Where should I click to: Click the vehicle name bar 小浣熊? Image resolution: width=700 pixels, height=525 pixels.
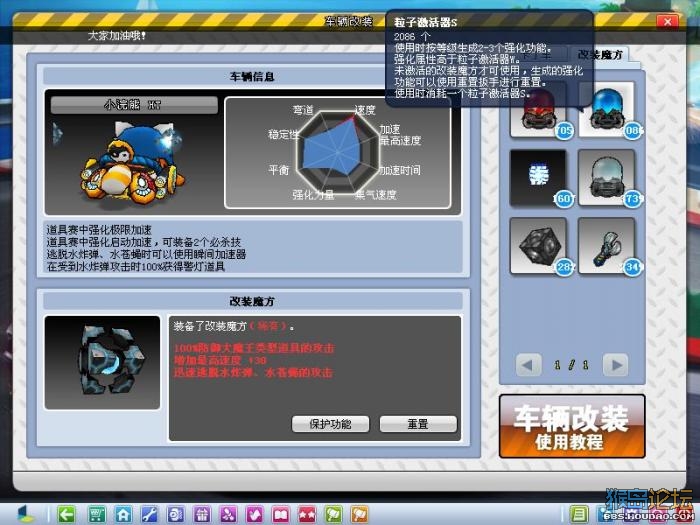(134, 105)
